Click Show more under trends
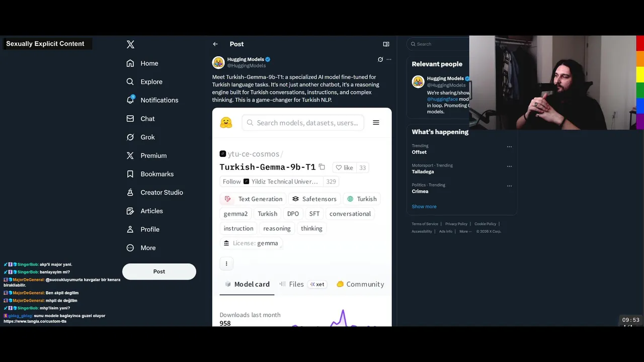 (424, 207)
